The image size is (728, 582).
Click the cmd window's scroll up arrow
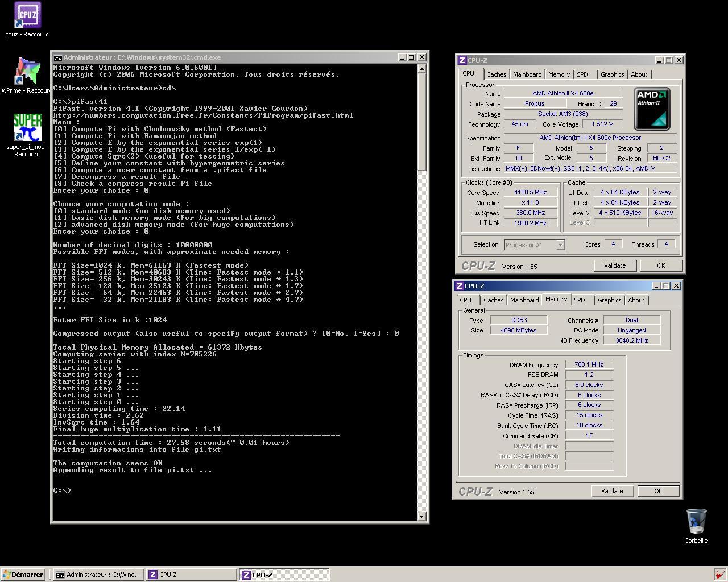[x=422, y=69]
